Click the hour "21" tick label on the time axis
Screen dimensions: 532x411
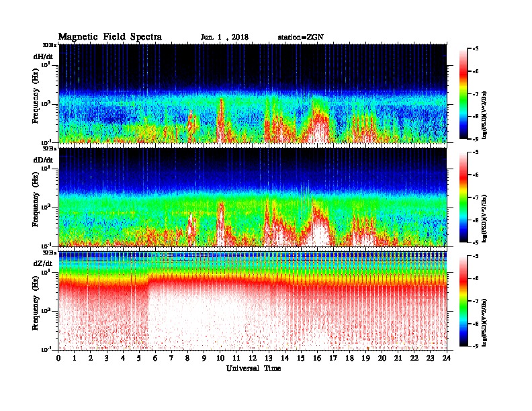(398, 358)
